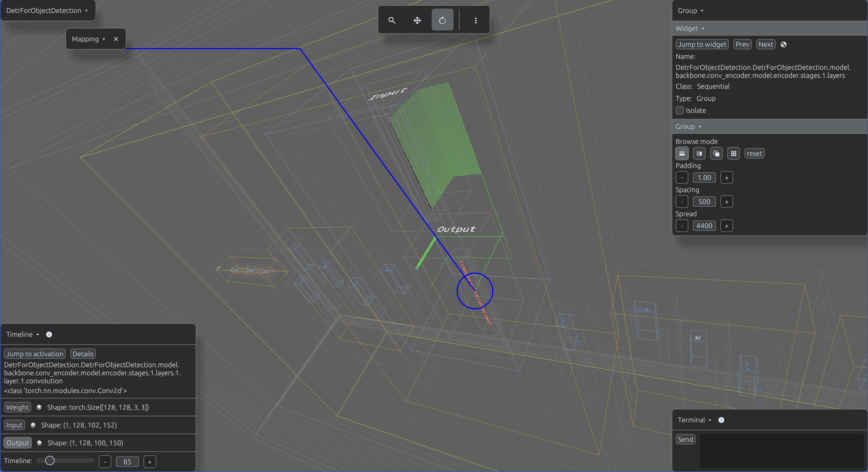868x472 pixels.
Task: Select the zoom magnifier tool
Action: pyautogui.click(x=392, y=20)
